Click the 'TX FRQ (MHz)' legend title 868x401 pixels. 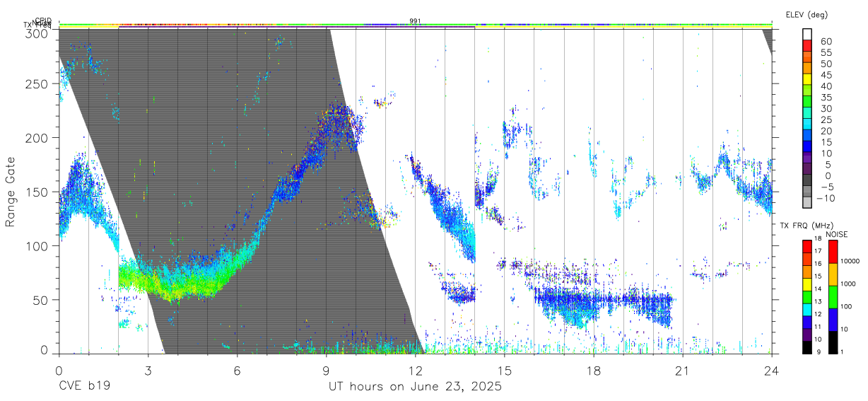pos(805,226)
